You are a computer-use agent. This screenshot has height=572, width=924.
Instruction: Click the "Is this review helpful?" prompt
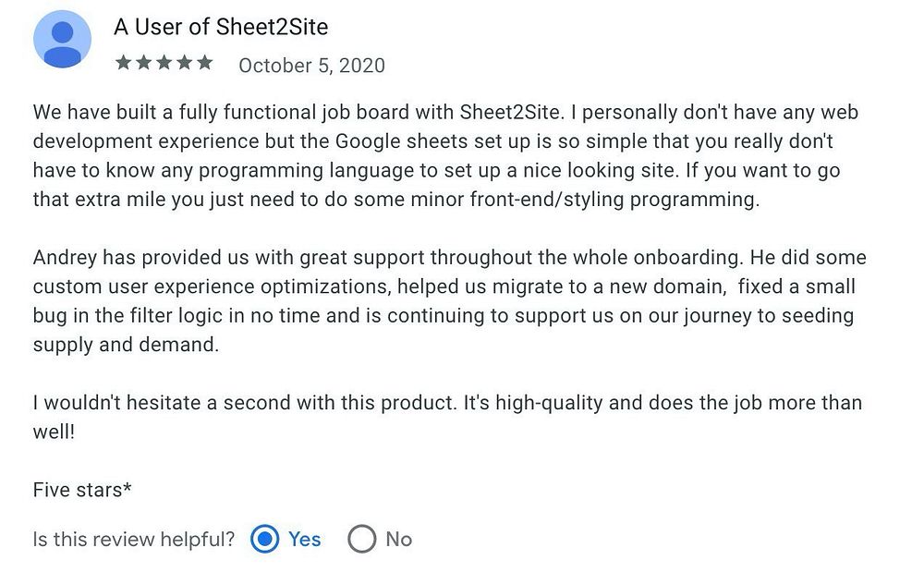pyautogui.click(x=134, y=539)
